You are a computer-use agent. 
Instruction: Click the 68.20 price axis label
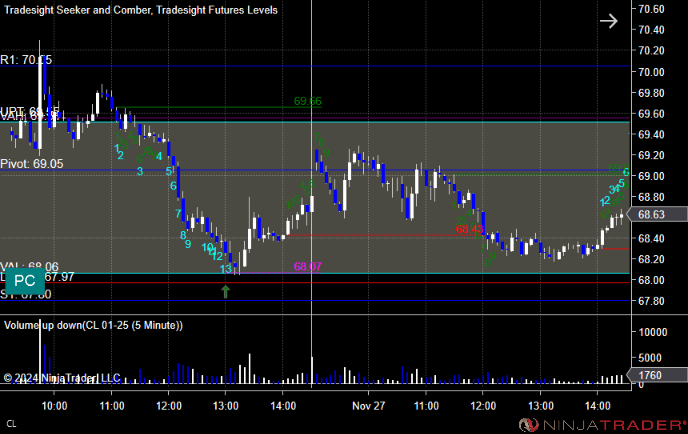point(651,259)
